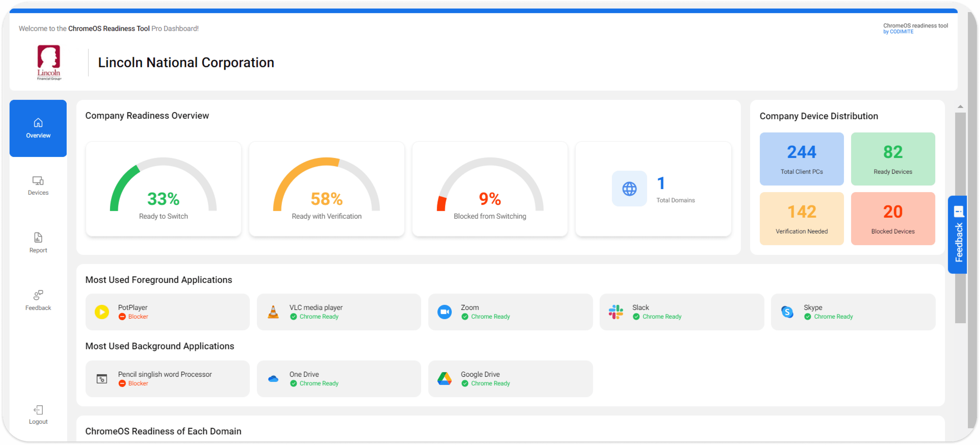This screenshot has height=445, width=980.
Task: Click 'Most Used Foreground Applications' heading
Action: 159,280
